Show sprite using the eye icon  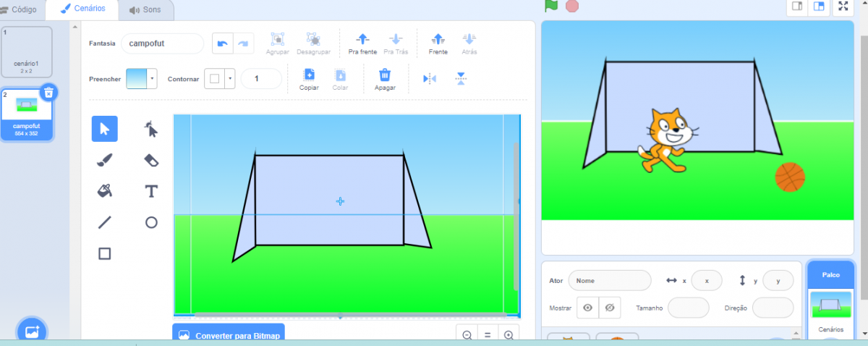coord(588,308)
